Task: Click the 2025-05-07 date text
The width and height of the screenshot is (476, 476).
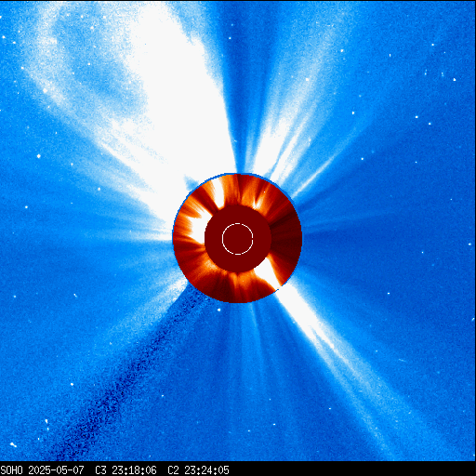Action: (56, 470)
